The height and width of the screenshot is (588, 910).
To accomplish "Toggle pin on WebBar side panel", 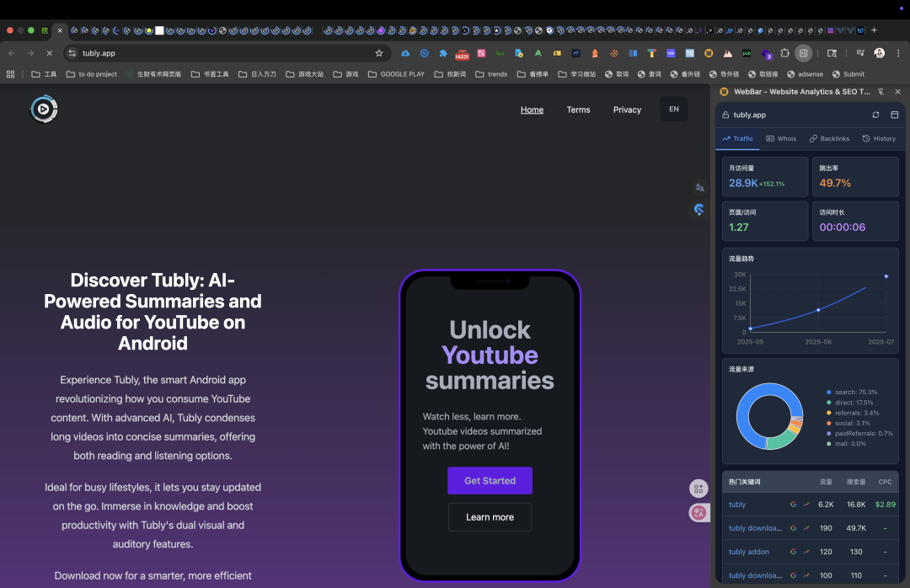I will [881, 92].
